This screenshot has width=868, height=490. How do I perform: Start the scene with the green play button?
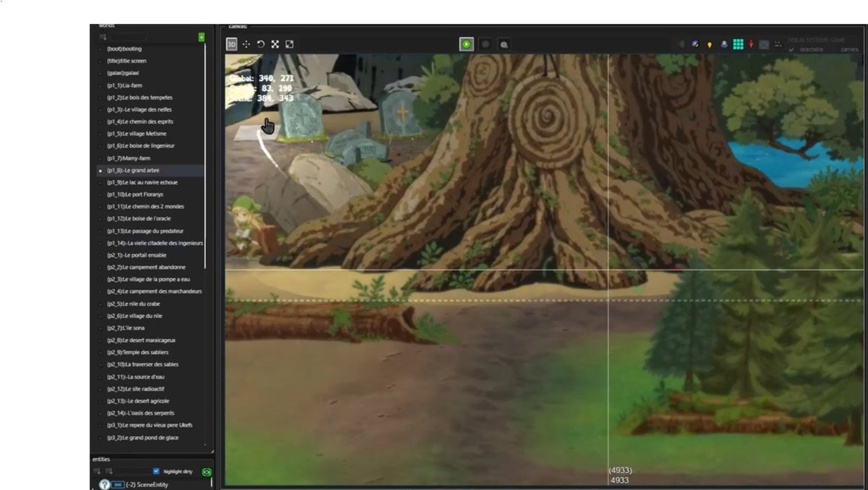pos(467,44)
